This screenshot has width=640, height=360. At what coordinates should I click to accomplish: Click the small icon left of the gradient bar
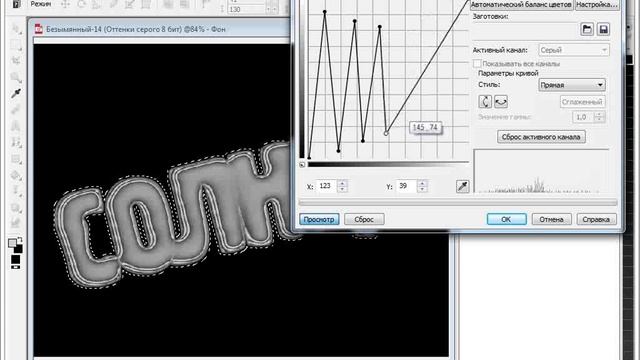[302, 165]
